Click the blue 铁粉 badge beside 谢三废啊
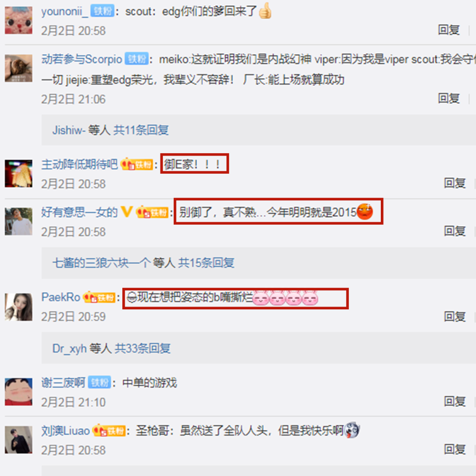The width and height of the screenshot is (476, 476). pos(99,383)
